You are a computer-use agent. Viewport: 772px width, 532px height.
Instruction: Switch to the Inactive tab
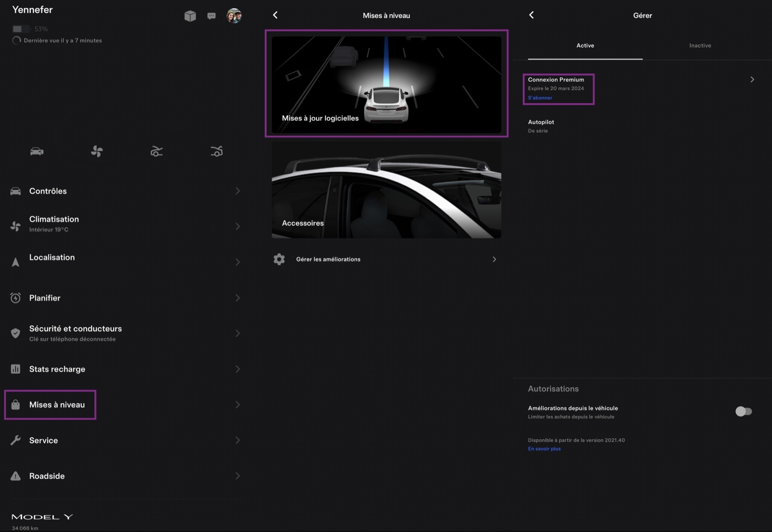tap(700, 46)
